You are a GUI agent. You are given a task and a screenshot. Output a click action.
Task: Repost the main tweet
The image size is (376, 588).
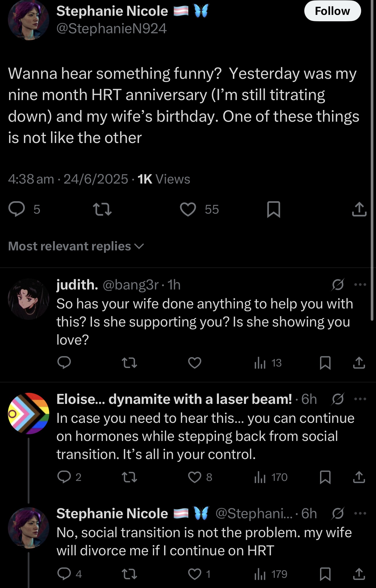[102, 209]
